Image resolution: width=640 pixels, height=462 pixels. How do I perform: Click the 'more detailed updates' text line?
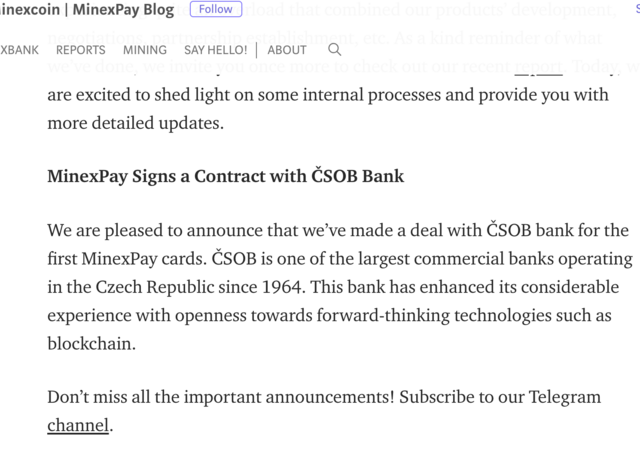point(136,123)
